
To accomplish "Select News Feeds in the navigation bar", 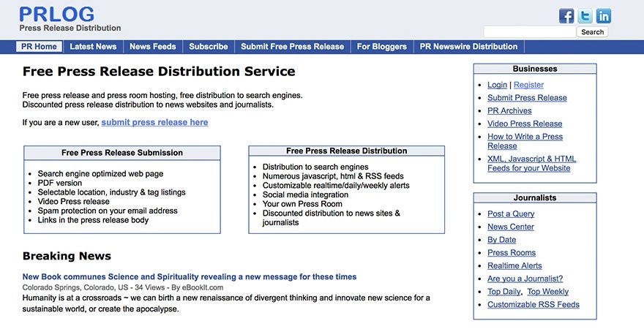I will 153,47.
